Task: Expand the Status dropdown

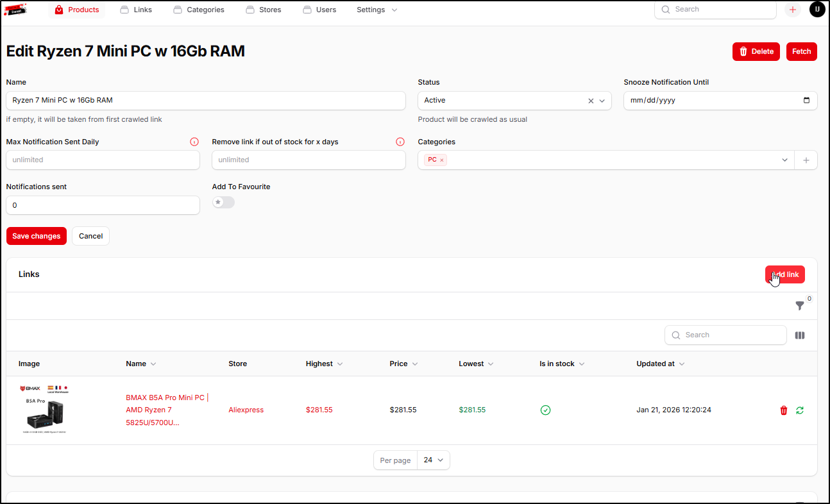Action: pyautogui.click(x=602, y=101)
